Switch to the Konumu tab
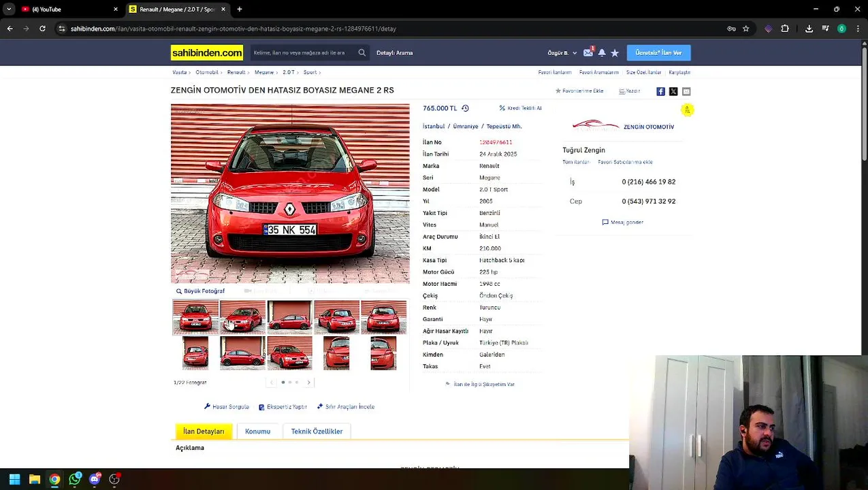The height and width of the screenshot is (490, 868). (x=257, y=431)
